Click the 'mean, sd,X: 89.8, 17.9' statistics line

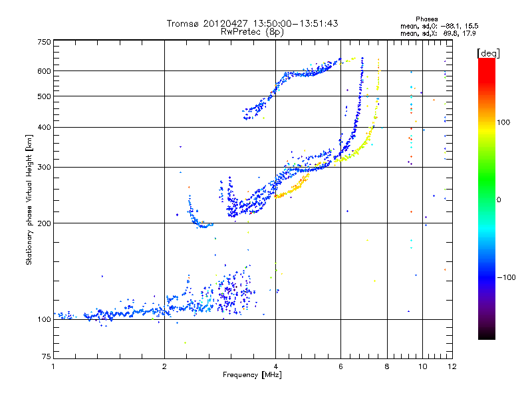coord(438,33)
